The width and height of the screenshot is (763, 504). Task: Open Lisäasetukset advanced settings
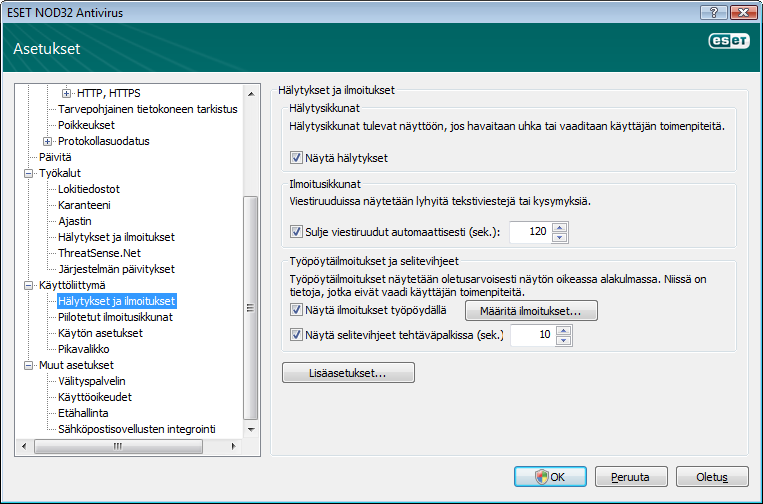pos(348,373)
